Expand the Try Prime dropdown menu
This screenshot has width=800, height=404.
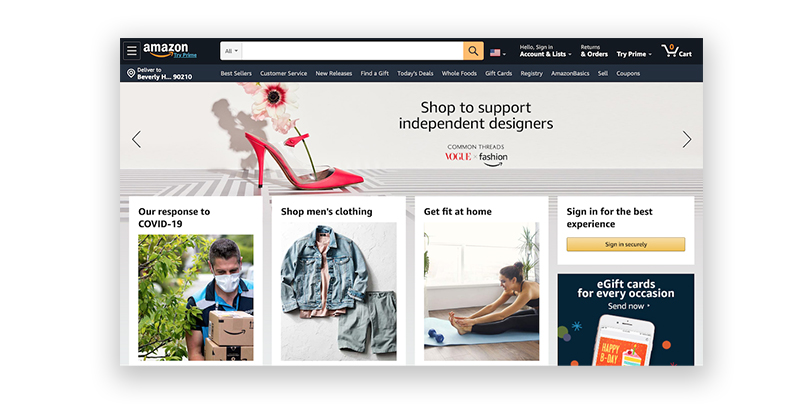click(x=634, y=54)
